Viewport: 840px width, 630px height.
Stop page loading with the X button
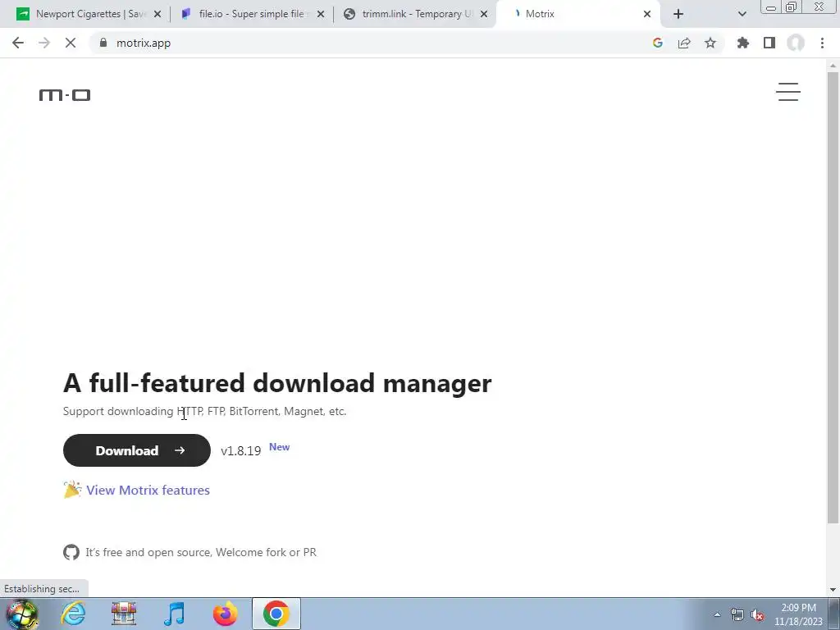click(x=71, y=43)
